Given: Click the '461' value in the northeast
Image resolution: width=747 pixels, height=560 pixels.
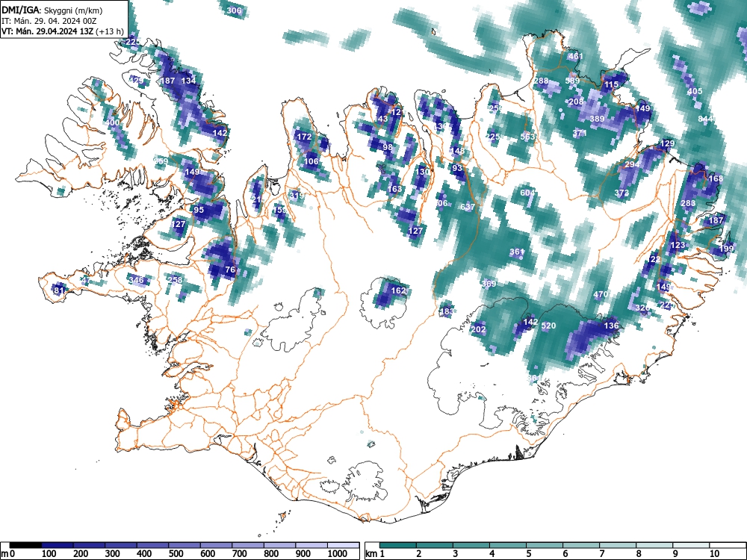Looking at the screenshot, I should (575, 56).
